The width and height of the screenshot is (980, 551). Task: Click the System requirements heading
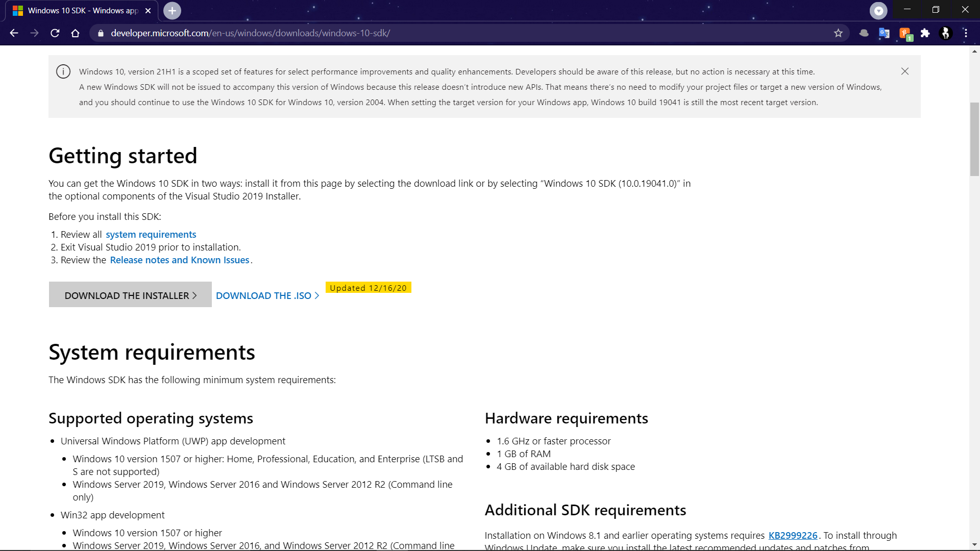tap(152, 352)
